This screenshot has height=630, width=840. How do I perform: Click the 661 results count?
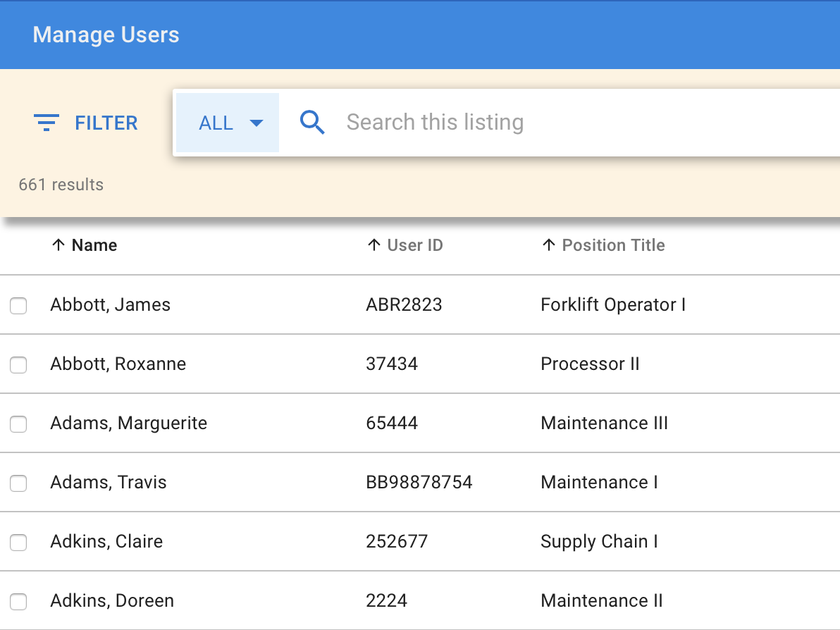click(x=61, y=185)
